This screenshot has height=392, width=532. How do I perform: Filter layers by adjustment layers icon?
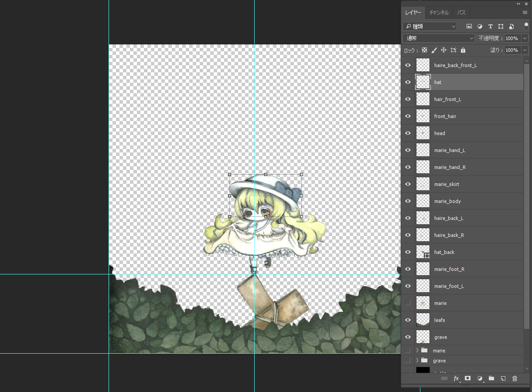pos(480,26)
